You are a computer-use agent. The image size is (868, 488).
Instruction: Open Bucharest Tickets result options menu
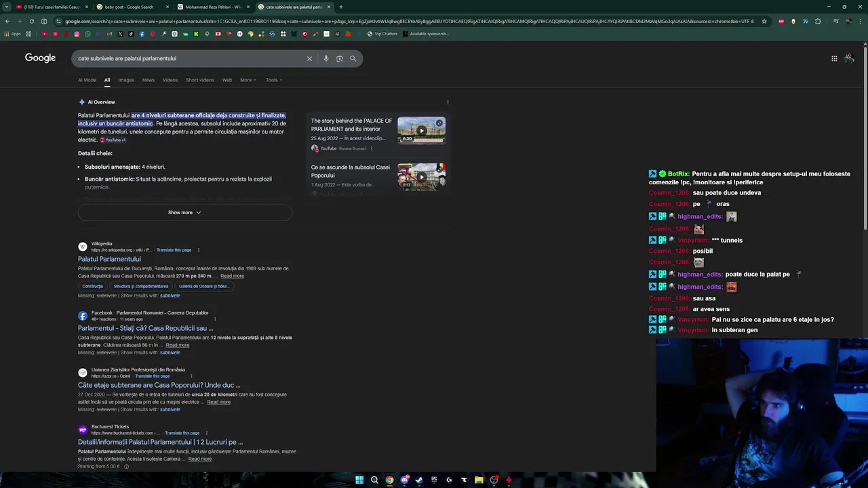[206, 433]
